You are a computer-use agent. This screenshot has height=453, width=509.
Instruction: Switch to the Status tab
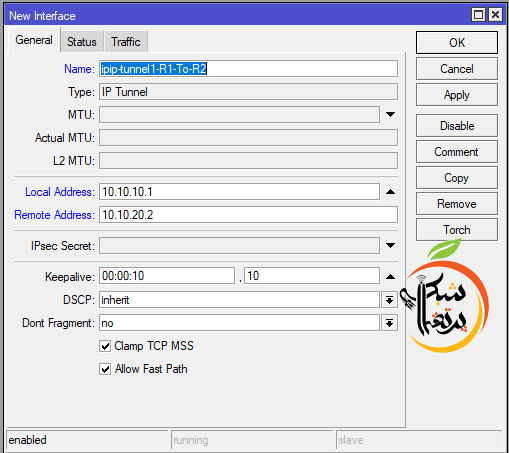[x=82, y=42]
